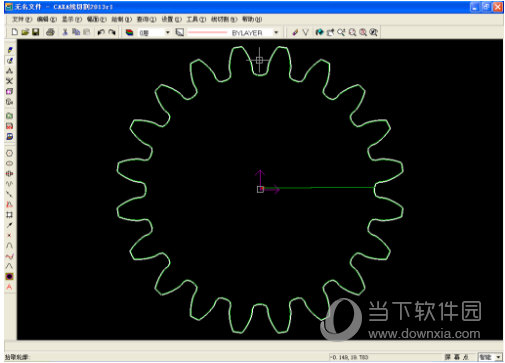Click the paste clipboard icon
Screen dimensions: 505x363
(x=87, y=32)
